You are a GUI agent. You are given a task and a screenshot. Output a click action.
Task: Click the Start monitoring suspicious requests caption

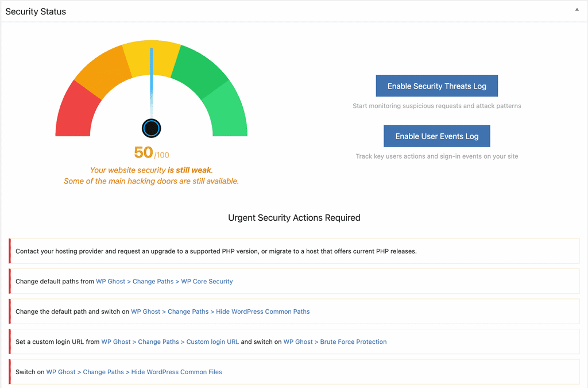438,106
